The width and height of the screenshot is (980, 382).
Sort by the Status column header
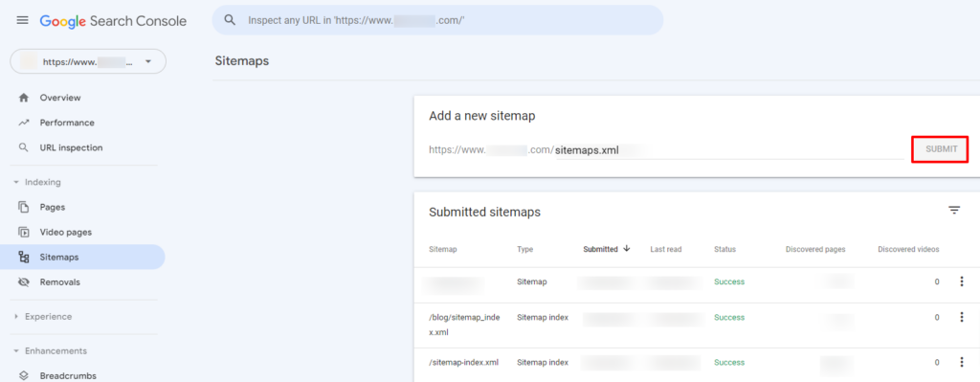point(725,249)
